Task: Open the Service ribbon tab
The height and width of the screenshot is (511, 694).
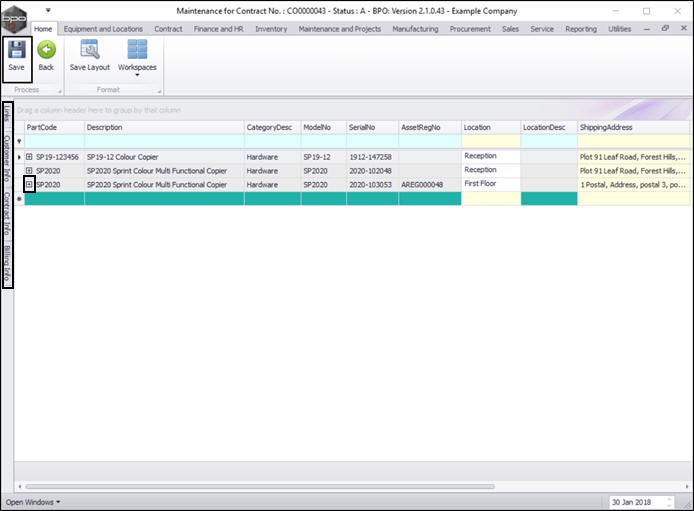Action: pos(542,29)
